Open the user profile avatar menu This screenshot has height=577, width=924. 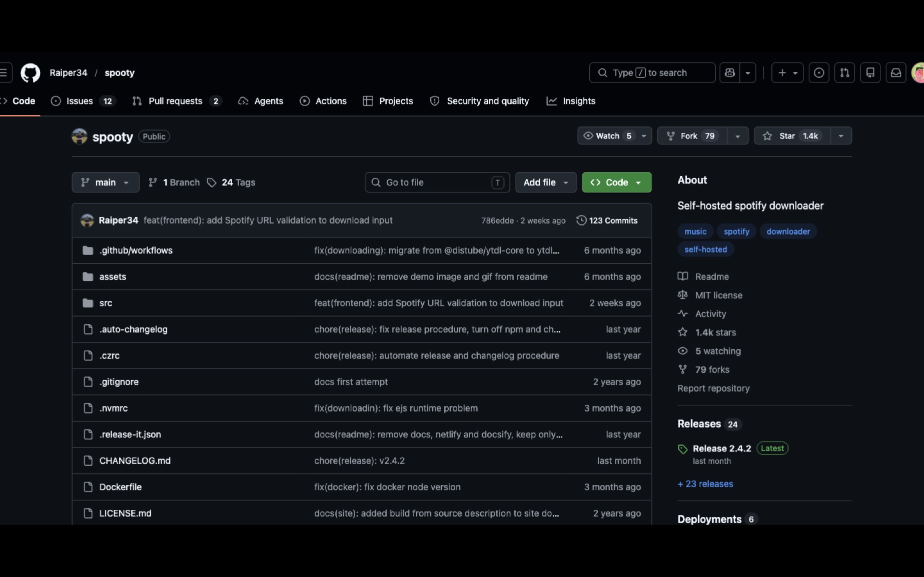point(918,73)
